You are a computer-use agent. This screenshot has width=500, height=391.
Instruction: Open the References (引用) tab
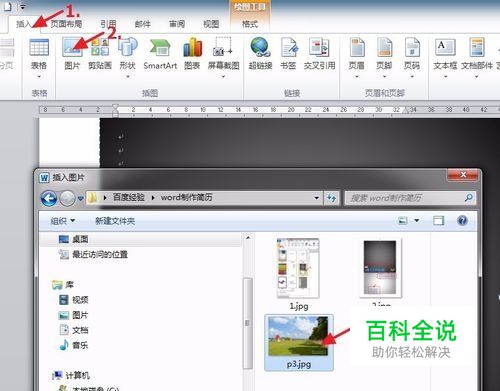(108, 24)
